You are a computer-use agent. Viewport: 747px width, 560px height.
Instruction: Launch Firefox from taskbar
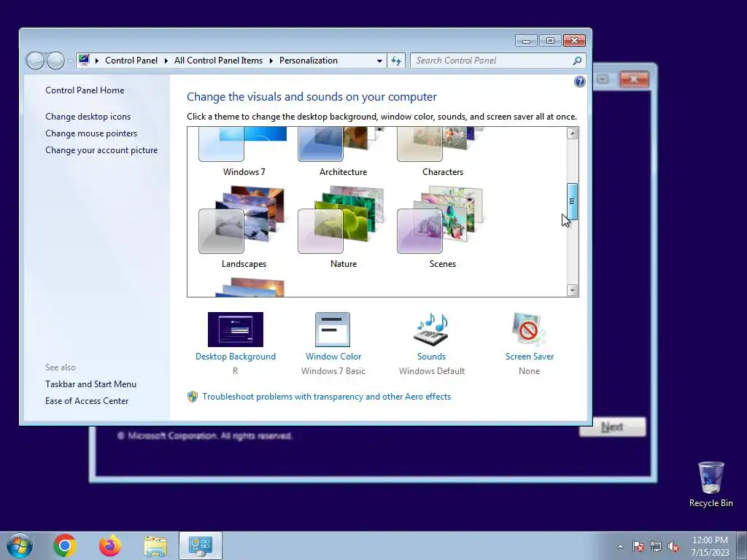110,545
